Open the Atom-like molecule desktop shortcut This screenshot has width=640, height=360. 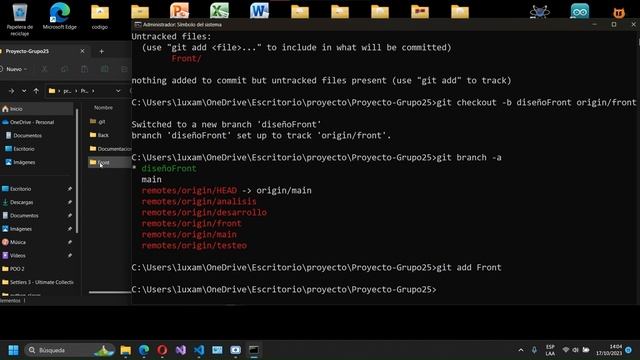point(540,11)
